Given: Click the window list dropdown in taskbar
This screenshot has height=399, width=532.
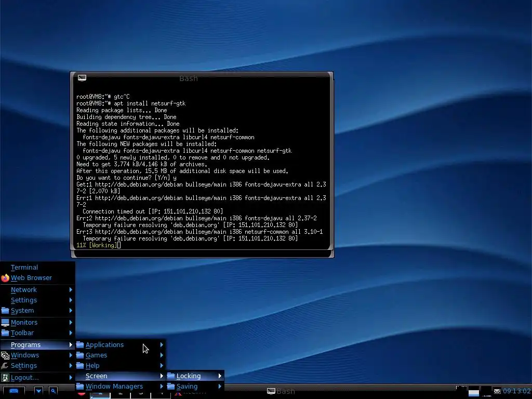Looking at the screenshot, I should [x=38, y=391].
